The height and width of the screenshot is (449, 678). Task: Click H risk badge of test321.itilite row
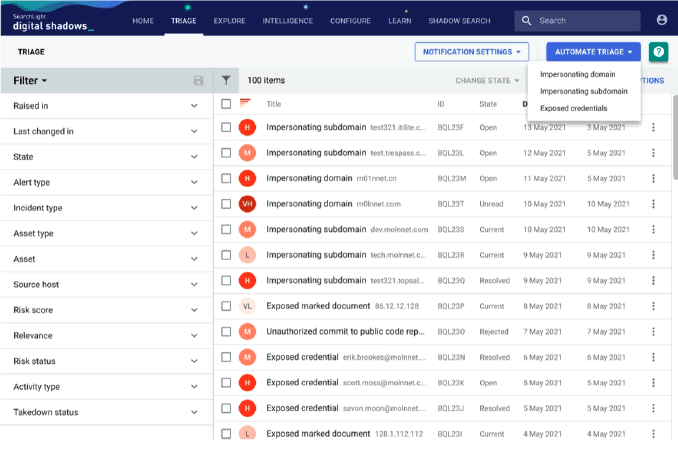point(247,127)
